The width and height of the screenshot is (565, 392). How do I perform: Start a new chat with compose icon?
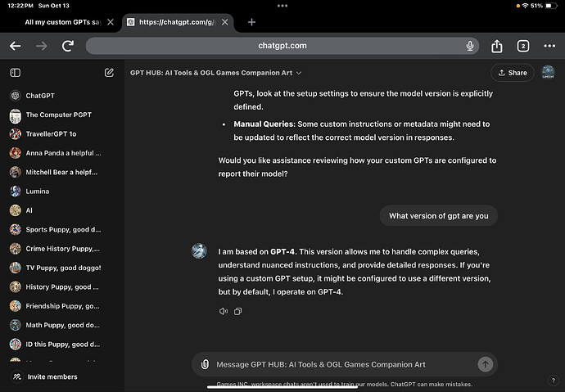tap(109, 73)
